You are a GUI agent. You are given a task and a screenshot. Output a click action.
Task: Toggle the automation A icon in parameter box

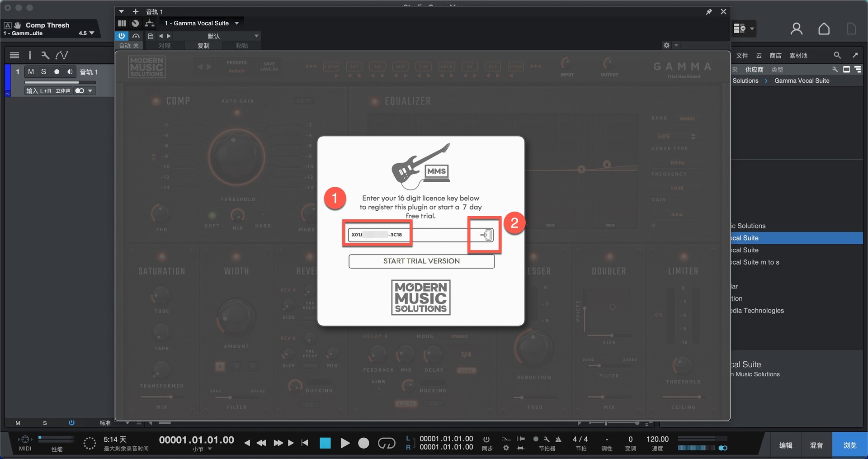[8, 25]
